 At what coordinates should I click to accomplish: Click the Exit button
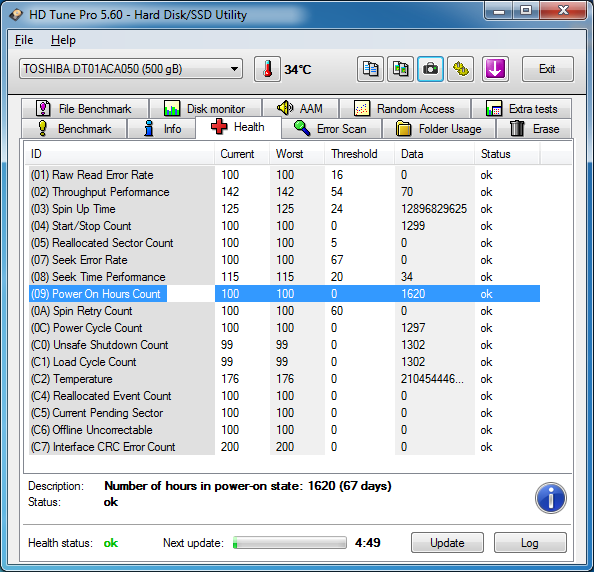547,69
